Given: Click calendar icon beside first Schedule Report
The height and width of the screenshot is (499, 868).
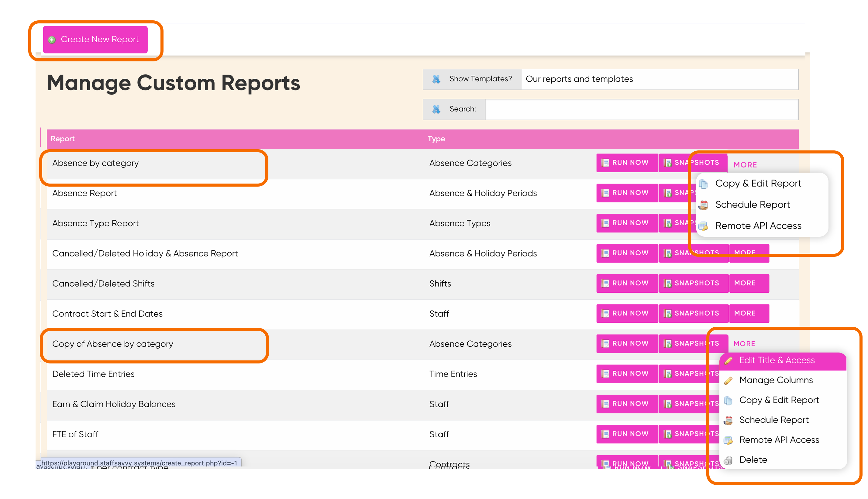Looking at the screenshot, I should (703, 205).
